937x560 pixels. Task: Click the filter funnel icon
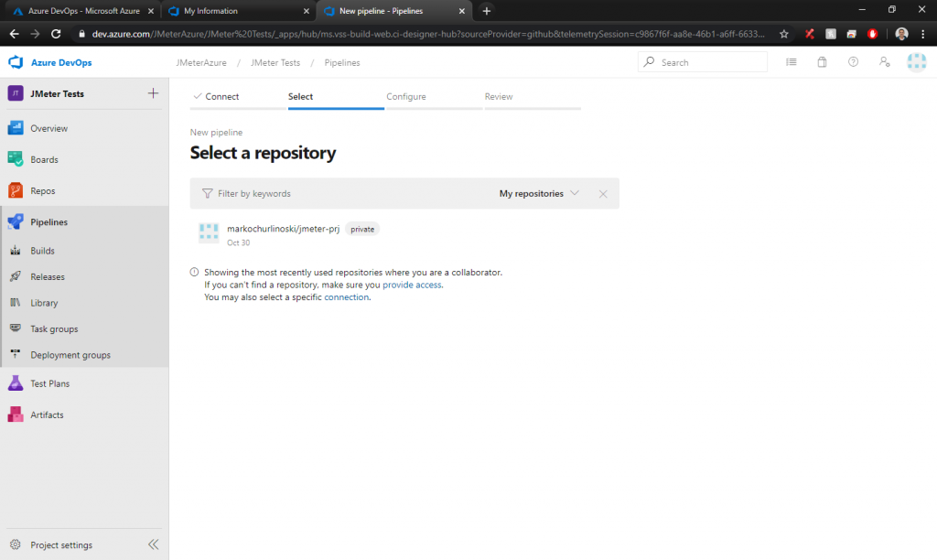click(x=208, y=193)
